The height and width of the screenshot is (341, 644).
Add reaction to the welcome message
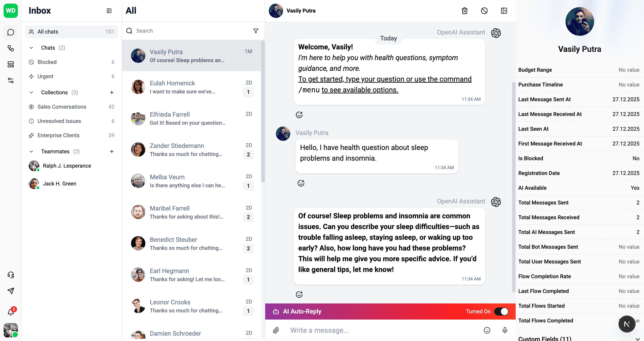[x=299, y=115]
